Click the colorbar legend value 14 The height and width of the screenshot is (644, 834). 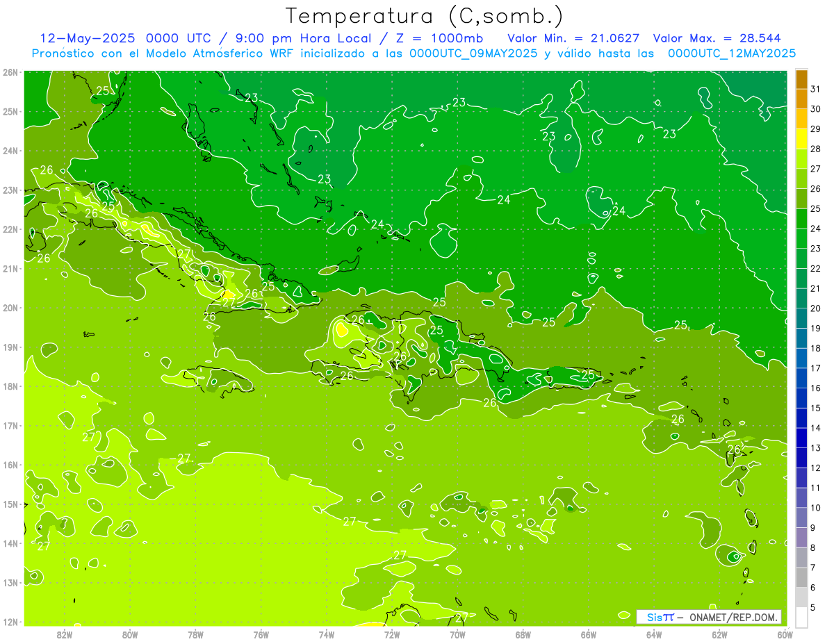click(816, 428)
